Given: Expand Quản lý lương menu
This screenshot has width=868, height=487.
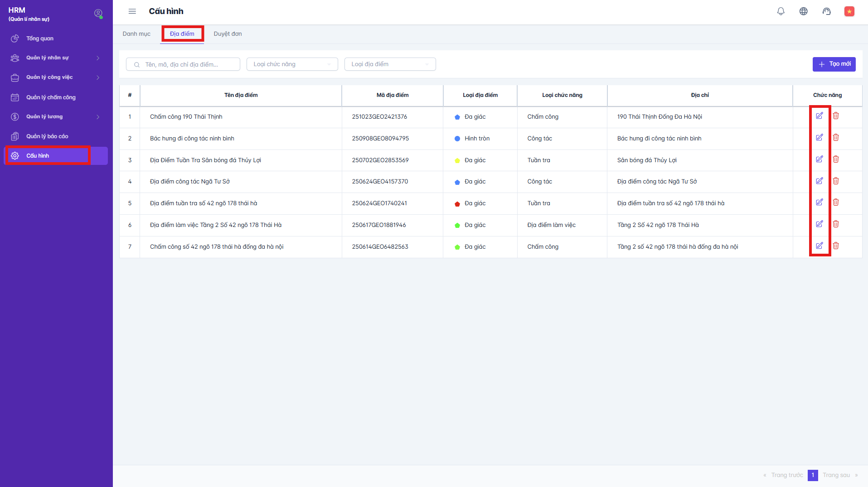Looking at the screenshot, I should pos(56,117).
